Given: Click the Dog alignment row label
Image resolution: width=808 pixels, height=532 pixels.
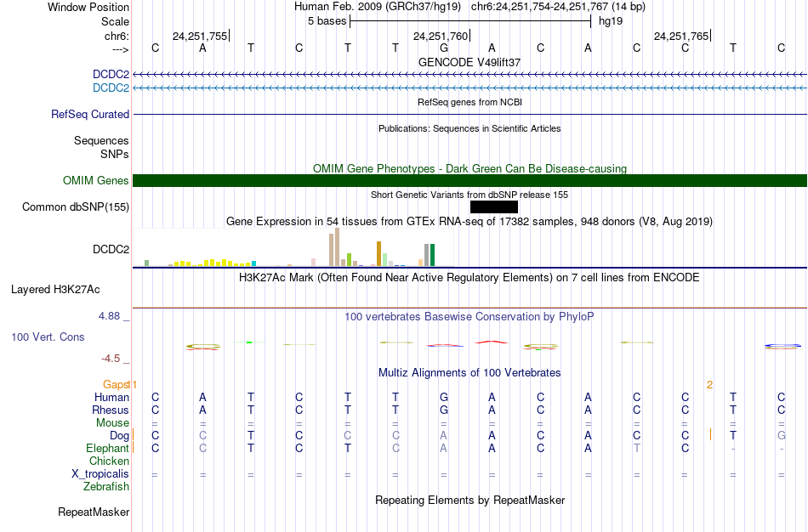Looking at the screenshot, I should pos(120,436).
